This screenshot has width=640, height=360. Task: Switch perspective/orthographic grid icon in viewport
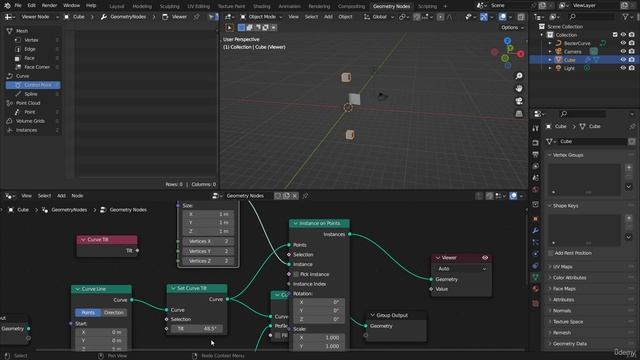pyautogui.click(x=519, y=114)
